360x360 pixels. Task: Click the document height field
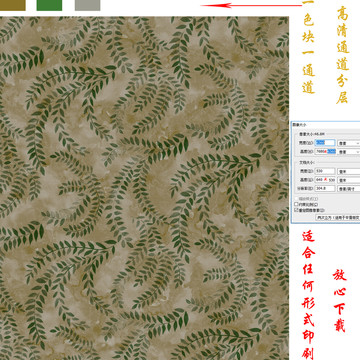click(x=325, y=180)
